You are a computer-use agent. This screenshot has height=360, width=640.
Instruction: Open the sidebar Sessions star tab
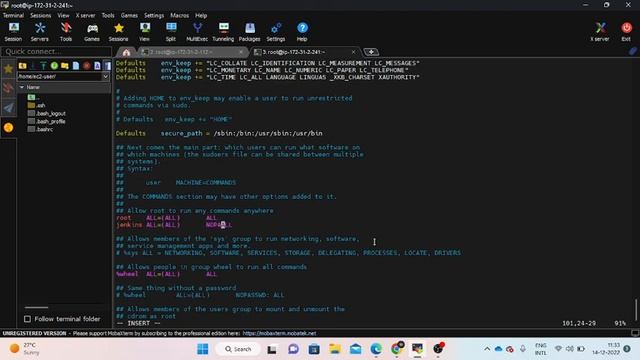point(8,69)
